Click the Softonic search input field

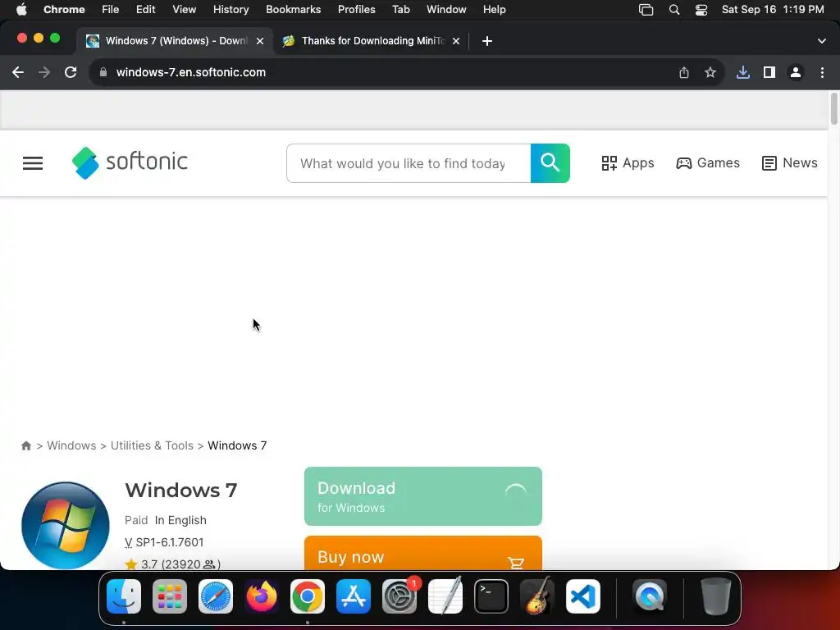409,163
